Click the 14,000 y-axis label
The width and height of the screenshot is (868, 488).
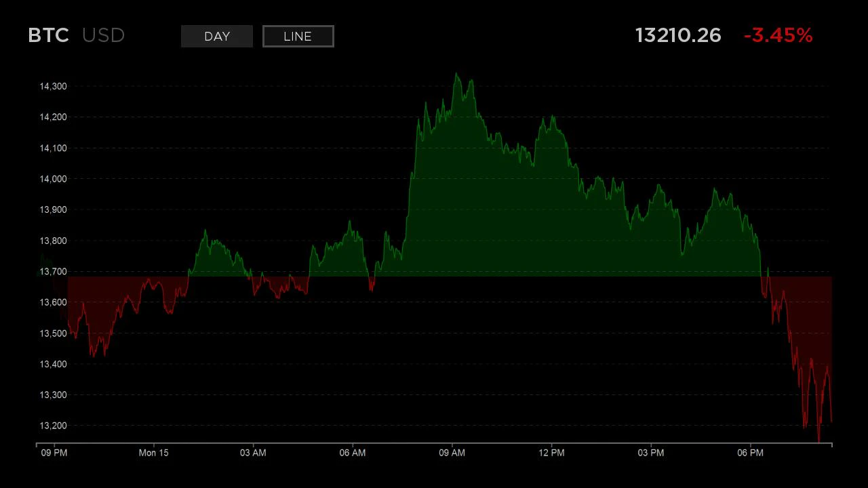click(53, 179)
